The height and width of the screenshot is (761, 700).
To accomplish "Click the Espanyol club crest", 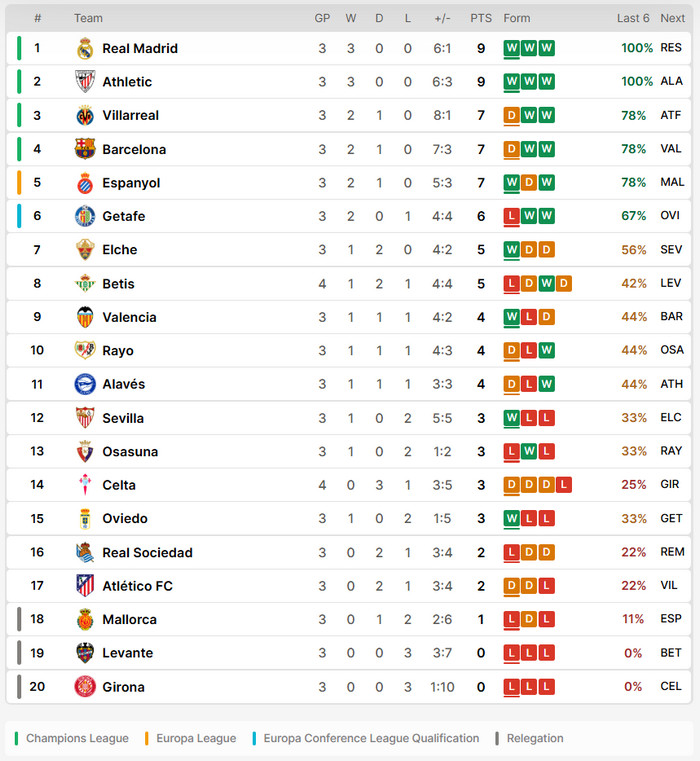I will (x=85, y=183).
